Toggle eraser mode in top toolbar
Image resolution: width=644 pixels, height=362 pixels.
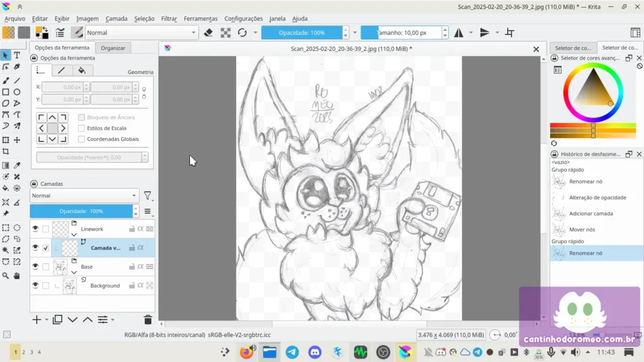pyautogui.click(x=208, y=33)
